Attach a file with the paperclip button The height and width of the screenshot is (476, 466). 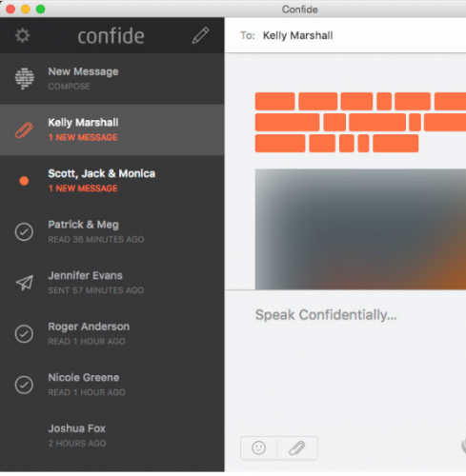tap(297, 447)
